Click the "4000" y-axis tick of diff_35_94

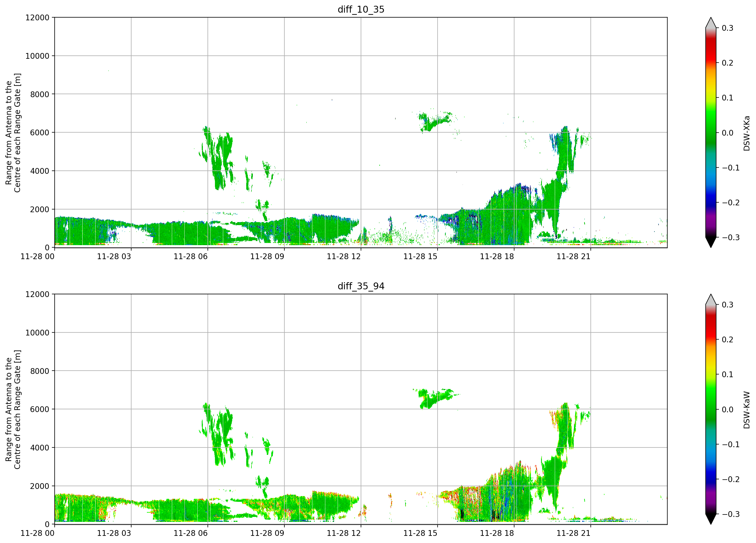point(40,448)
